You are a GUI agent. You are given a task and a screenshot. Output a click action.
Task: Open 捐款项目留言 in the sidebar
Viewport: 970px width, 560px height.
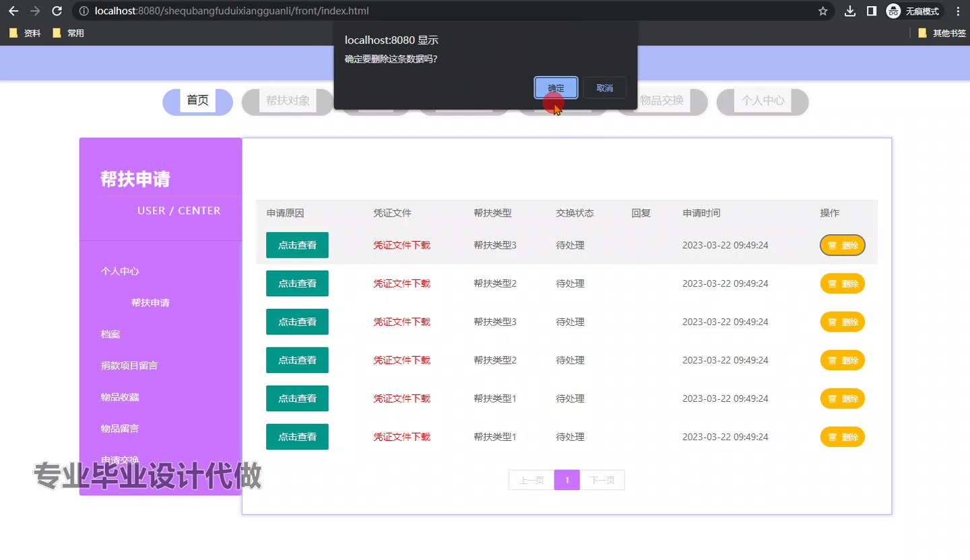pos(129,365)
